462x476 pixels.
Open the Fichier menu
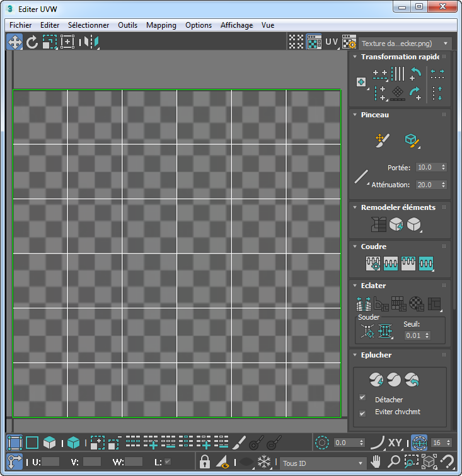[x=20, y=25]
